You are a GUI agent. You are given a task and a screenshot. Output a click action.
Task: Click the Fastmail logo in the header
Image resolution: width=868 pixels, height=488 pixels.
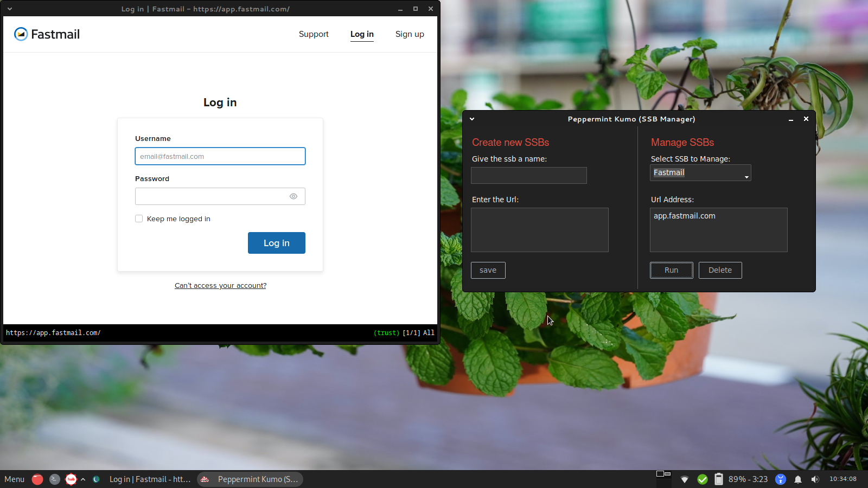tap(47, 34)
